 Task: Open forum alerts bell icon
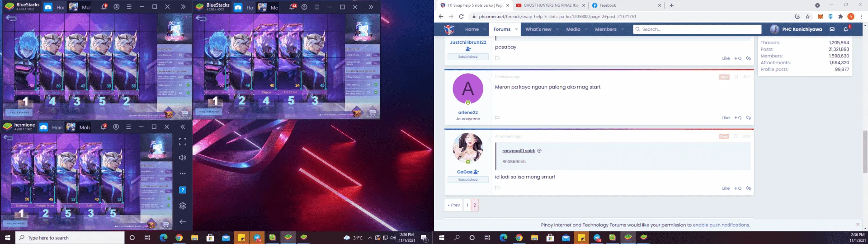(x=846, y=29)
